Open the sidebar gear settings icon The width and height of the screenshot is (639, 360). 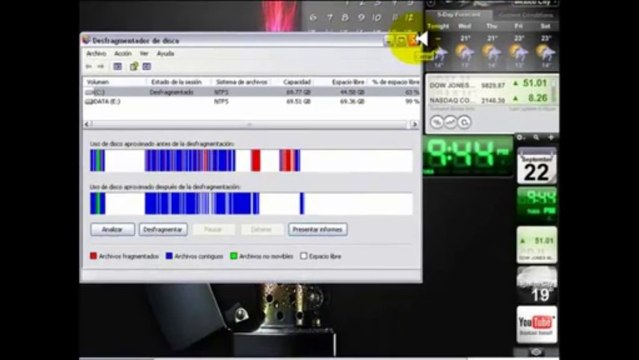[x=520, y=138]
